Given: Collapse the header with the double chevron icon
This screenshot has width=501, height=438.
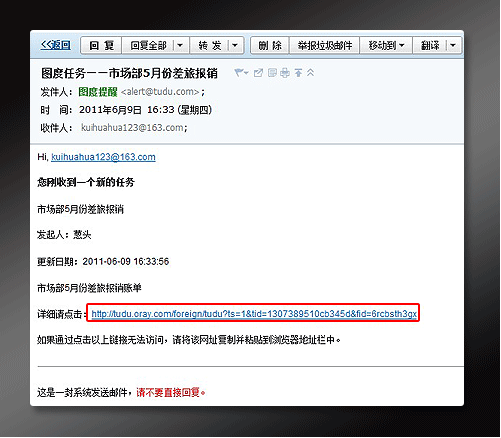Looking at the screenshot, I should point(310,72).
